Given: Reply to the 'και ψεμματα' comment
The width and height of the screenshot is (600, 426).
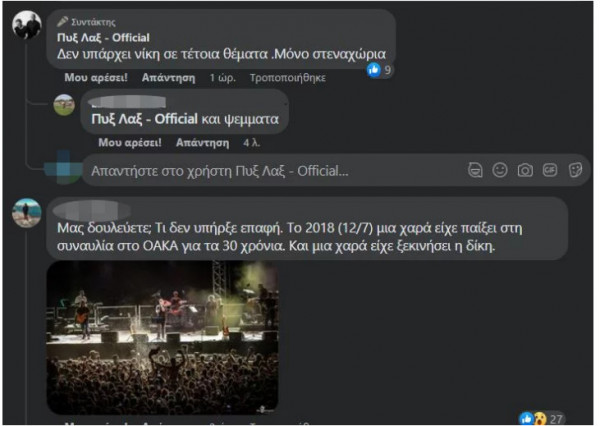Looking at the screenshot, I should pyautogui.click(x=202, y=143).
